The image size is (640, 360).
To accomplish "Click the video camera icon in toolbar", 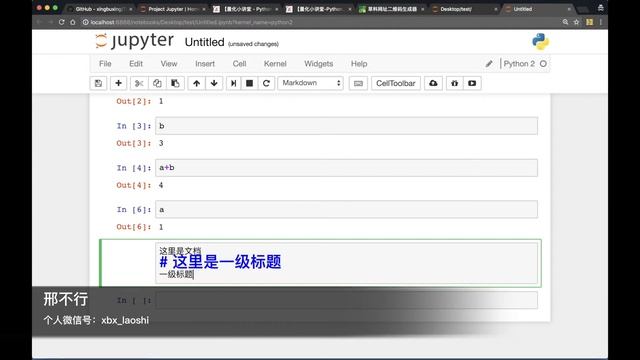I will pyautogui.click(x=472, y=83).
